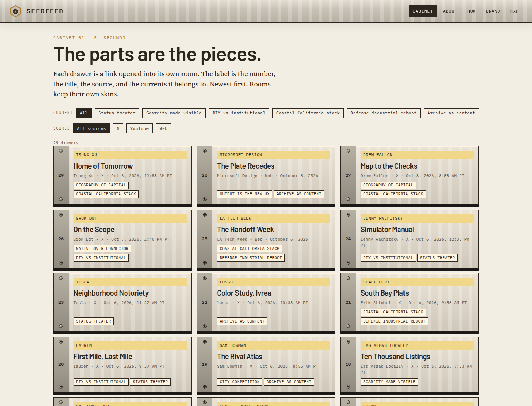Image resolution: width=532 pixels, height=406 pixels.
Task: Click 'CITY COMPETITION' tag on Rival Atlas card
Action: (x=239, y=382)
